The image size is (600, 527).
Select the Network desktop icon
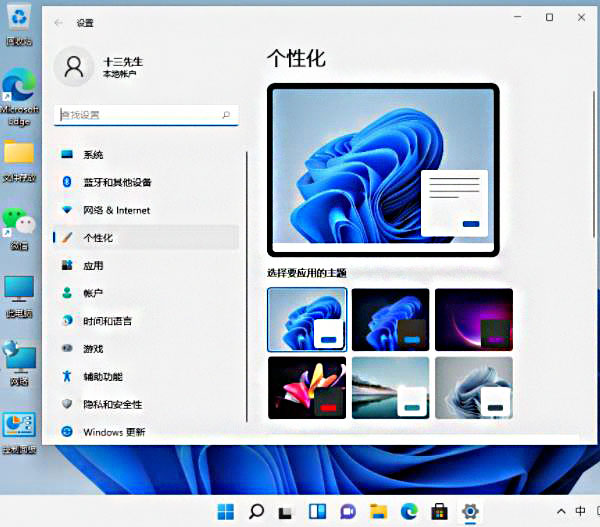[19, 364]
